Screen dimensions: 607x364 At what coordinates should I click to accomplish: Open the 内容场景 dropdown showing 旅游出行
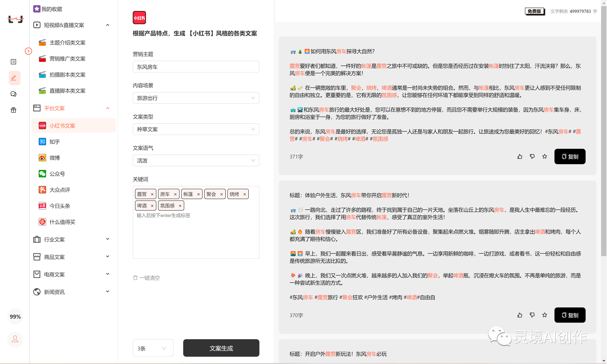[x=196, y=98]
